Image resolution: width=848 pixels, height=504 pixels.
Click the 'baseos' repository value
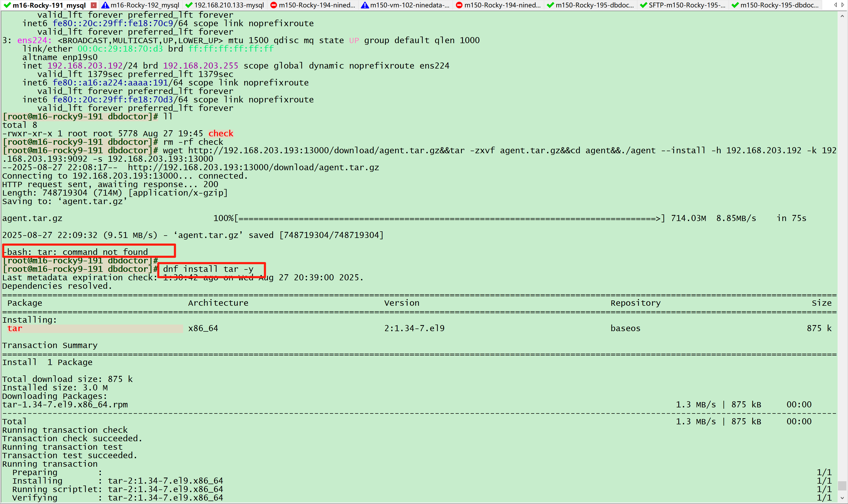(625, 328)
